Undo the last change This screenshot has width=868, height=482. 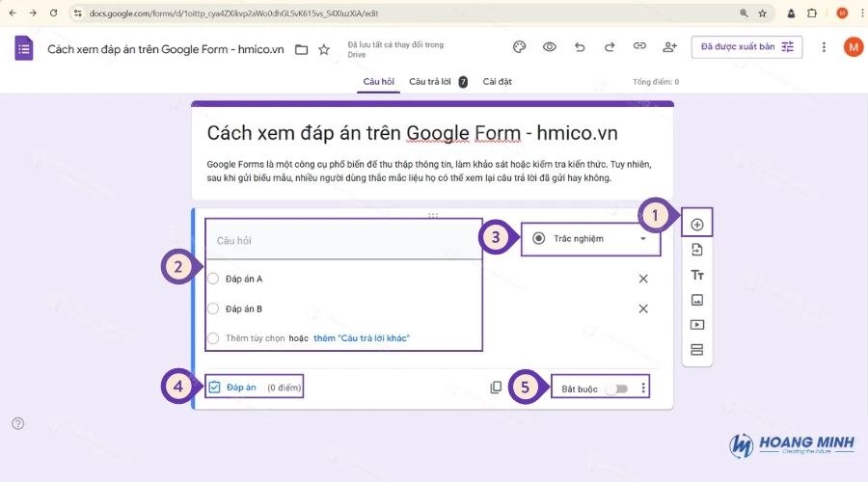click(x=580, y=47)
